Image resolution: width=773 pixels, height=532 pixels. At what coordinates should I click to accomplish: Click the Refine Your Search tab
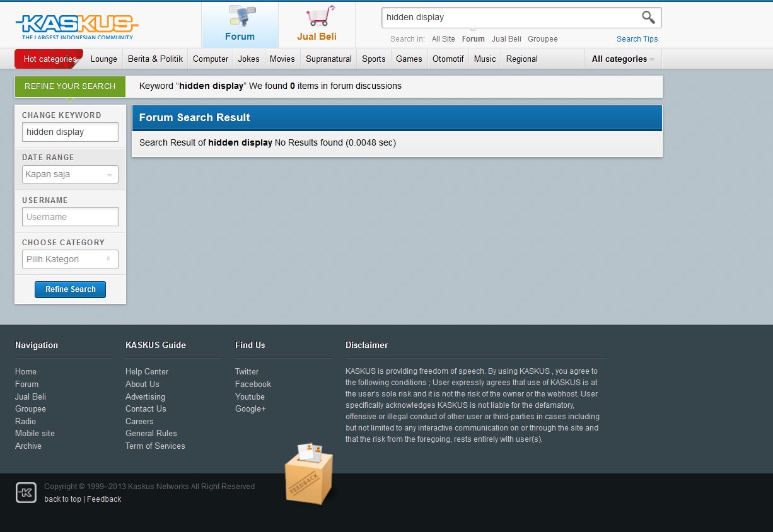coord(70,86)
